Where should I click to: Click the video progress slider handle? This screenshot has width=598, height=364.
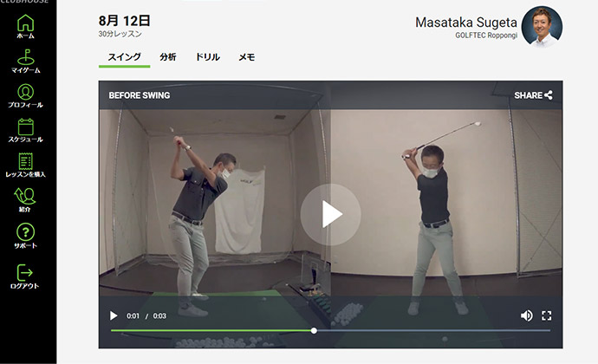314,330
